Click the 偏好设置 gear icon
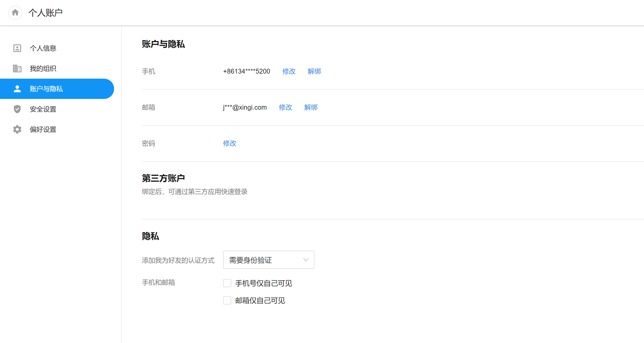Image resolution: width=644 pixels, height=343 pixels. coord(17,129)
